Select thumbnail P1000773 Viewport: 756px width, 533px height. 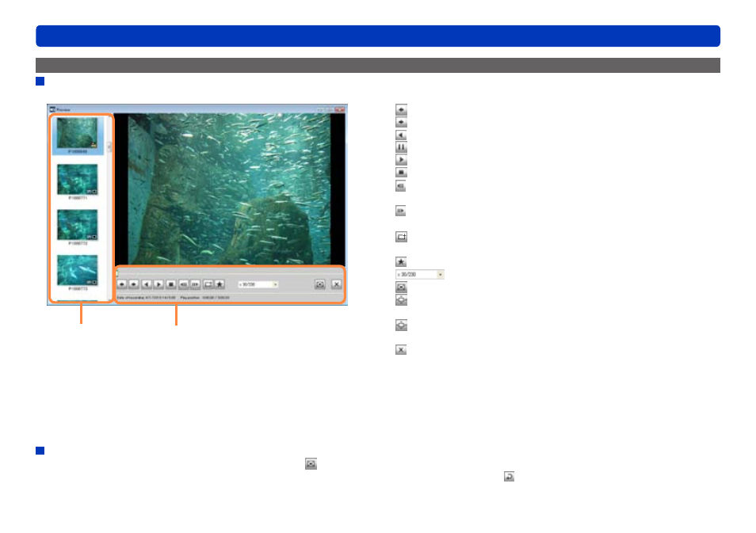click(78, 272)
